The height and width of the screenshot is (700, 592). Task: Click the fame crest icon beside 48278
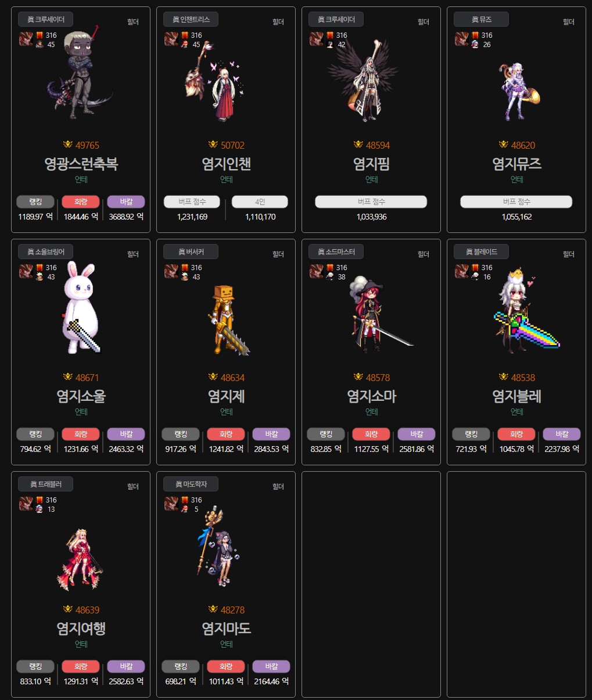coord(213,609)
